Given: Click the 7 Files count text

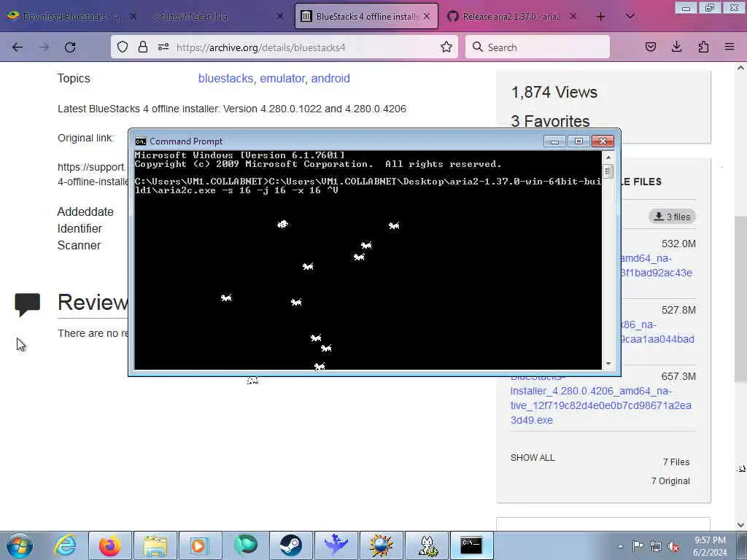Looking at the screenshot, I should pos(676,462).
